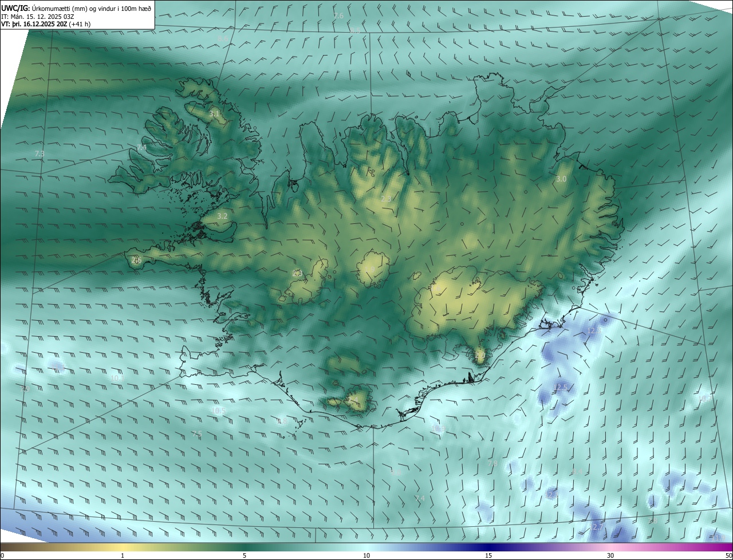Image resolution: width=733 pixels, height=560 pixels.
Task: Click the precipitation color scale bar
Action: (x=366, y=547)
